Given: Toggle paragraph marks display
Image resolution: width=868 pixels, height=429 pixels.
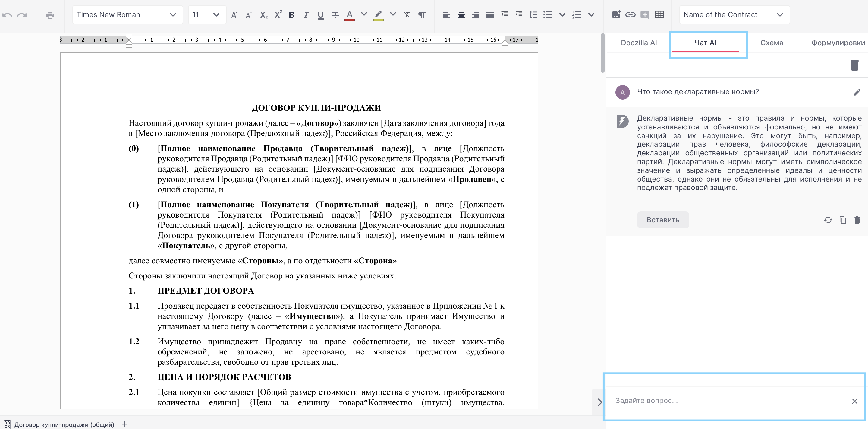Looking at the screenshot, I should tap(422, 15).
